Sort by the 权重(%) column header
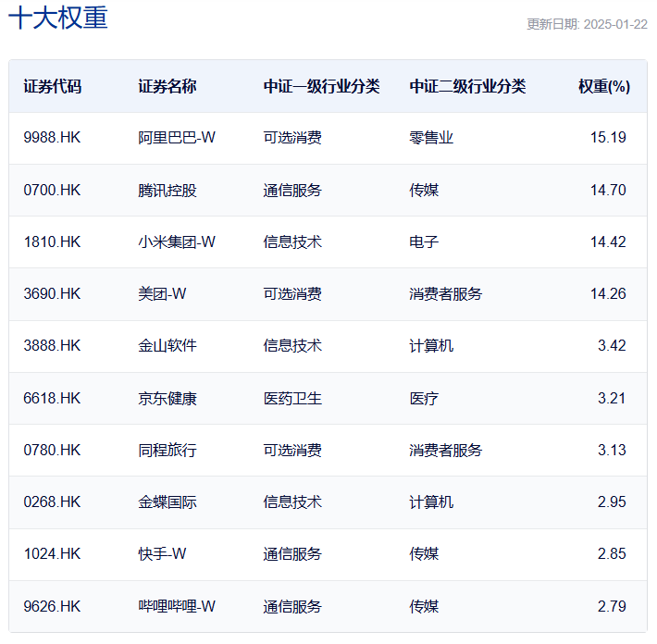The image size is (657, 644). (x=603, y=86)
